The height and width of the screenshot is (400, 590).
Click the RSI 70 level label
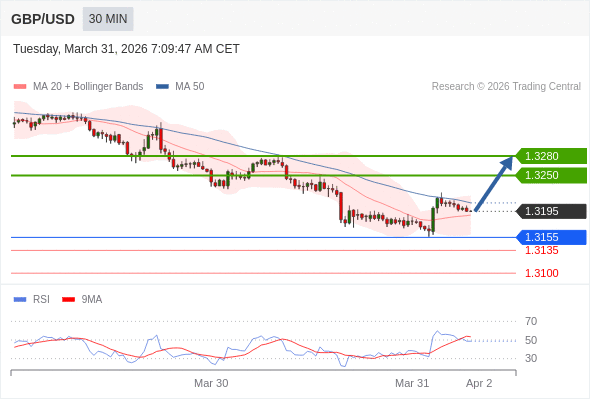[x=531, y=321]
